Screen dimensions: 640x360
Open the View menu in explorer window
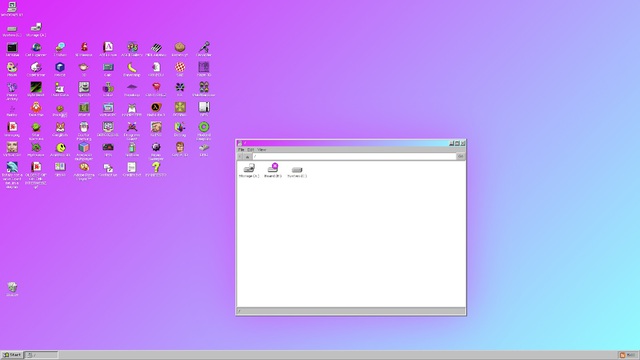coord(261,150)
